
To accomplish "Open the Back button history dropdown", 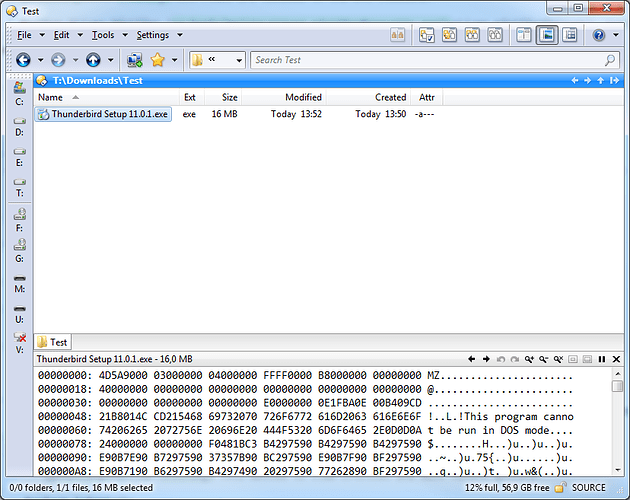I will click(41, 60).
